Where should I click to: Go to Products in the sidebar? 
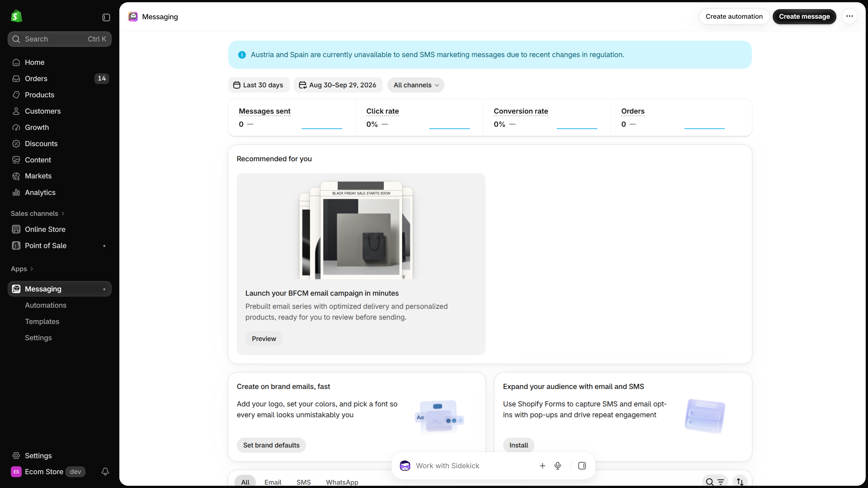point(60,95)
